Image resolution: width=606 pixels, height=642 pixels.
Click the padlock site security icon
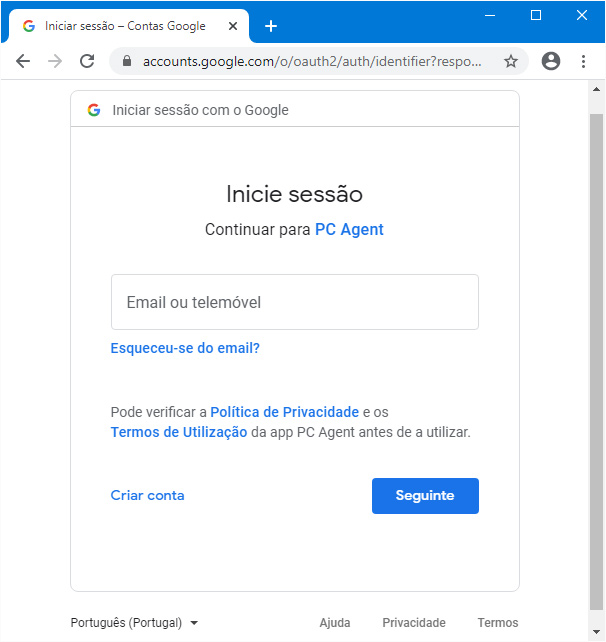127,61
